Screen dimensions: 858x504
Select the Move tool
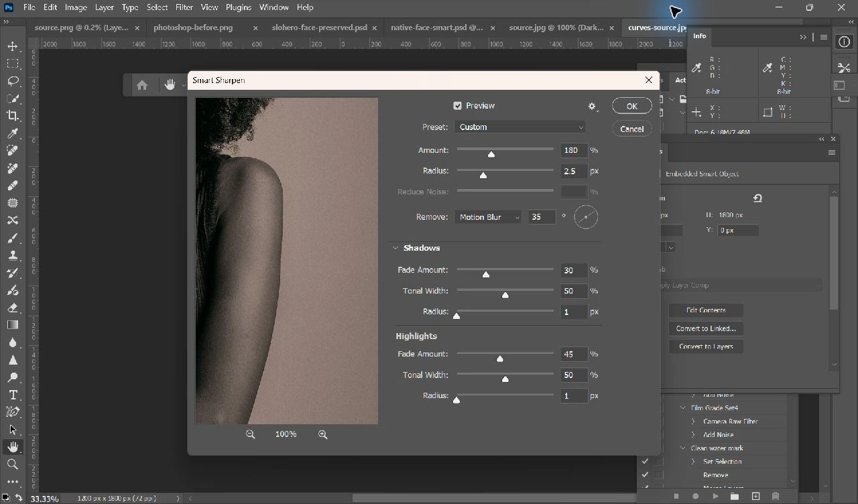13,46
